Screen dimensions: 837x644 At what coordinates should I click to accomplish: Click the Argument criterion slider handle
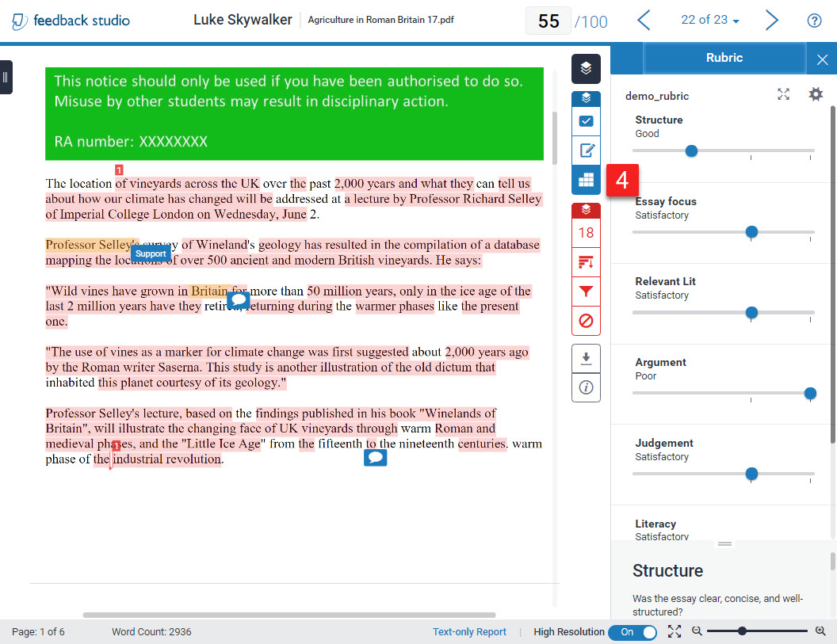(x=810, y=393)
